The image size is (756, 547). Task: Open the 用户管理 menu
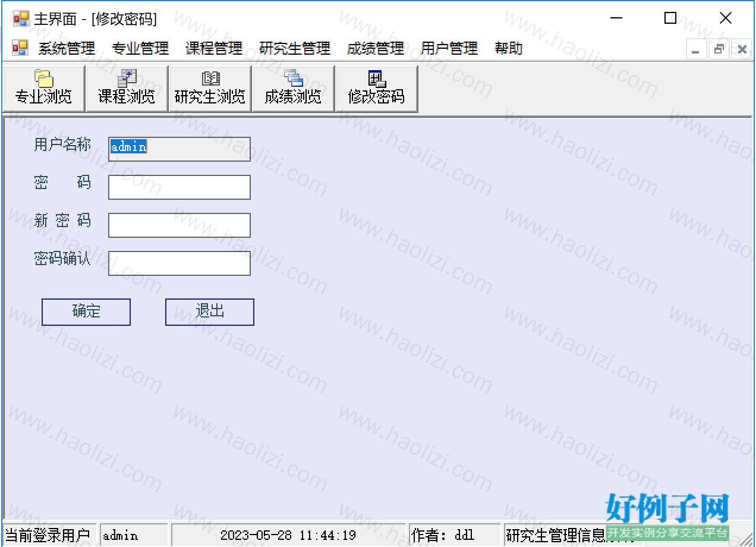tap(449, 49)
